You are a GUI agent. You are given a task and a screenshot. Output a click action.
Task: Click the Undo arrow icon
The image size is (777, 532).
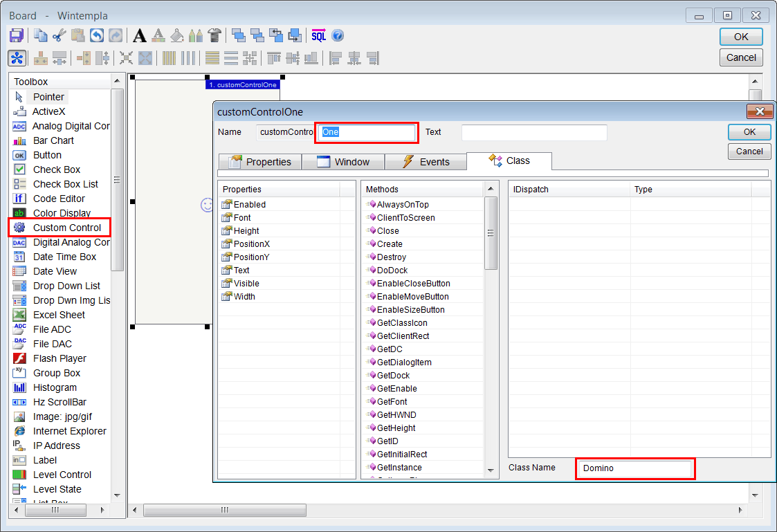97,36
